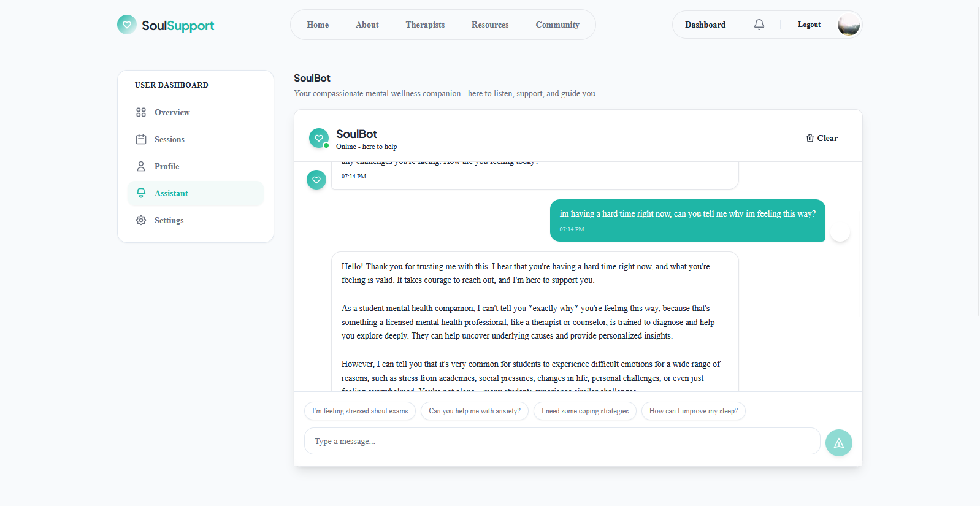This screenshot has width=980, height=506.
Task: Click the Profile person icon
Action: click(141, 166)
